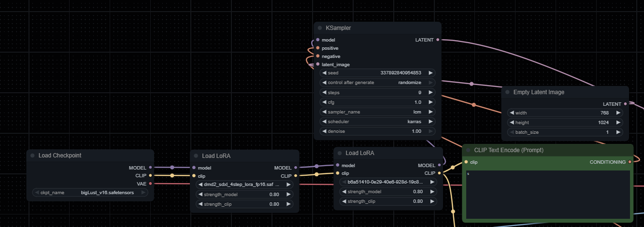Click next arrow on b8a51410 lora name

tap(432, 182)
